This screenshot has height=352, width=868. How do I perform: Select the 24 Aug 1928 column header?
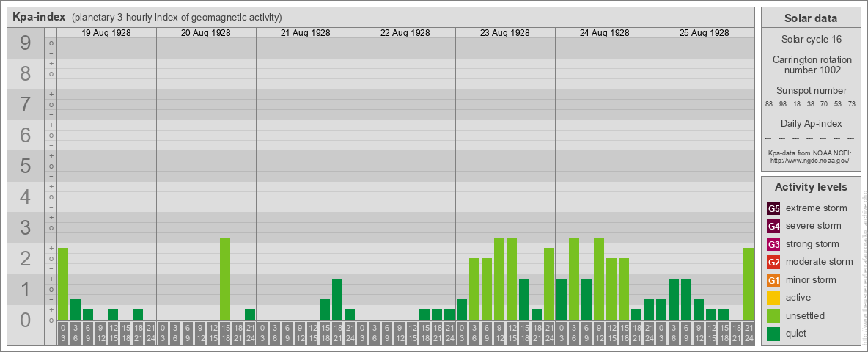click(x=605, y=33)
